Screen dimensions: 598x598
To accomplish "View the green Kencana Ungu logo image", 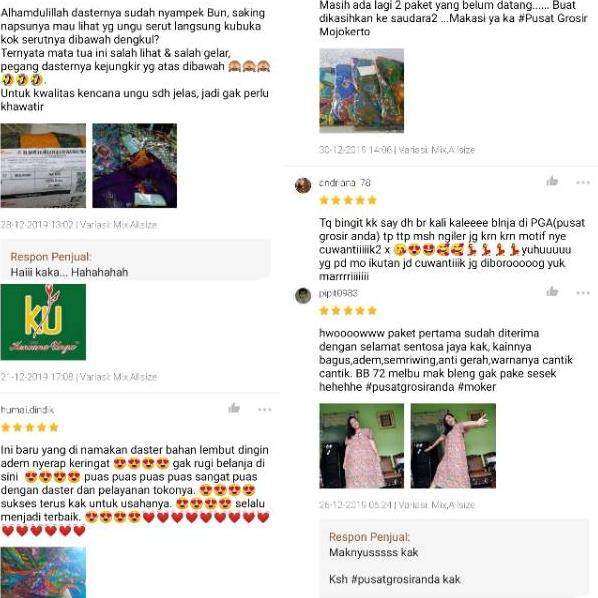I will (43, 322).
